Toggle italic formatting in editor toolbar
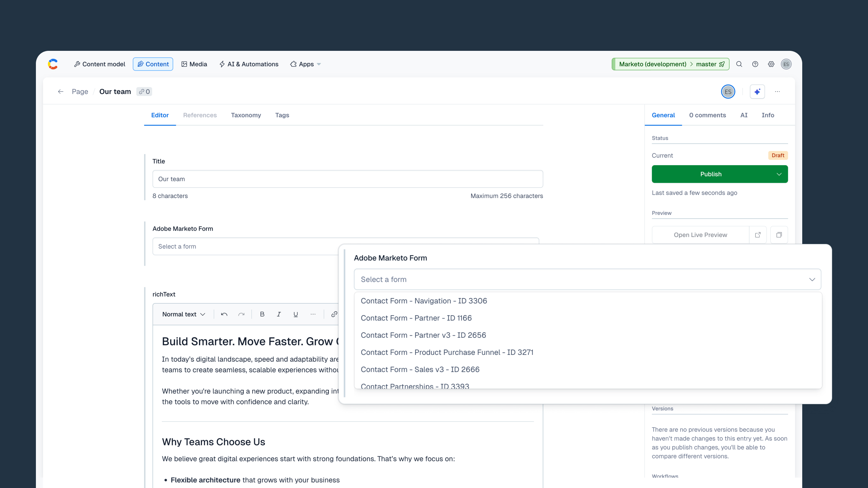The height and width of the screenshot is (488, 868). pos(279,314)
